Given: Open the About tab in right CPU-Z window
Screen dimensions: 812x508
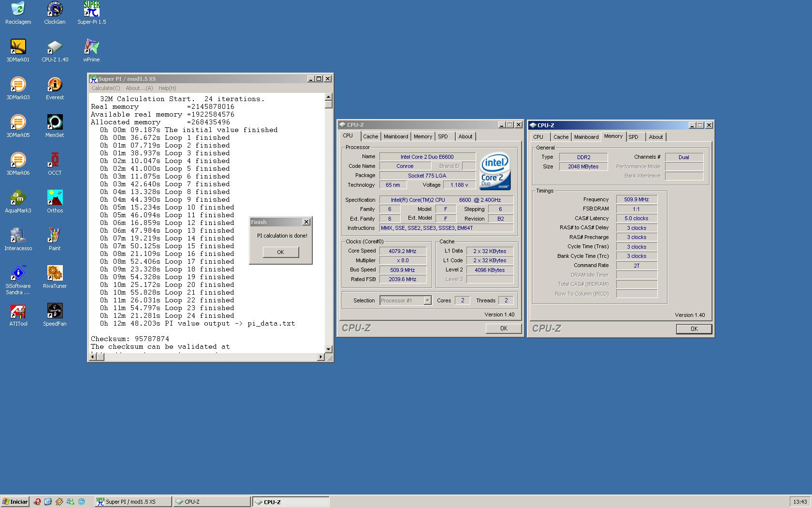Looking at the screenshot, I should pyautogui.click(x=656, y=137).
